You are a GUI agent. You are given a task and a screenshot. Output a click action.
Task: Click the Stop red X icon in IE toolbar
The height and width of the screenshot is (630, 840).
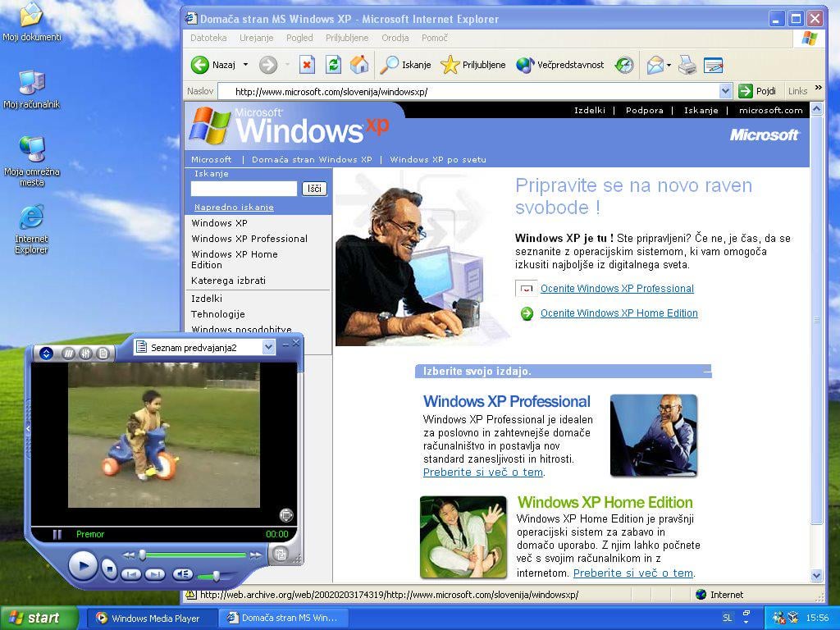(x=307, y=65)
